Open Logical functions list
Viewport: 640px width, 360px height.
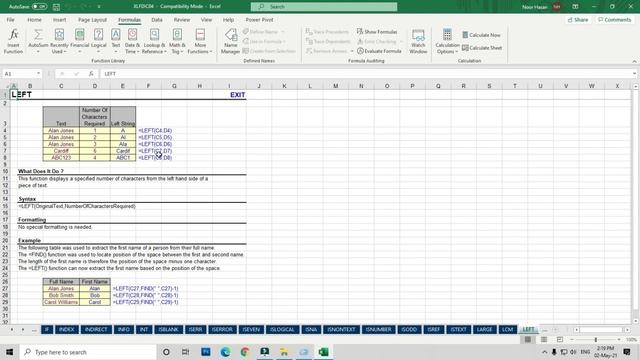(x=98, y=41)
